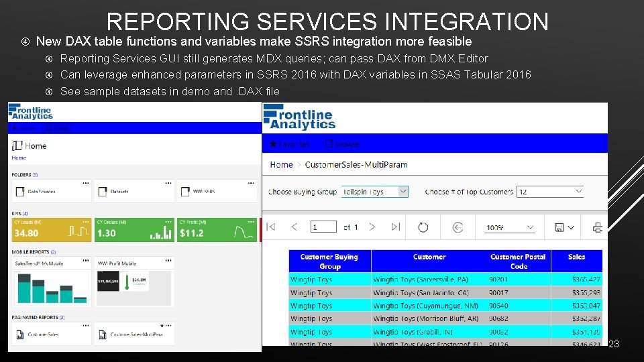This screenshot has width=644, height=362.
Task: Click the save/export disk icon
Action: (x=559, y=227)
